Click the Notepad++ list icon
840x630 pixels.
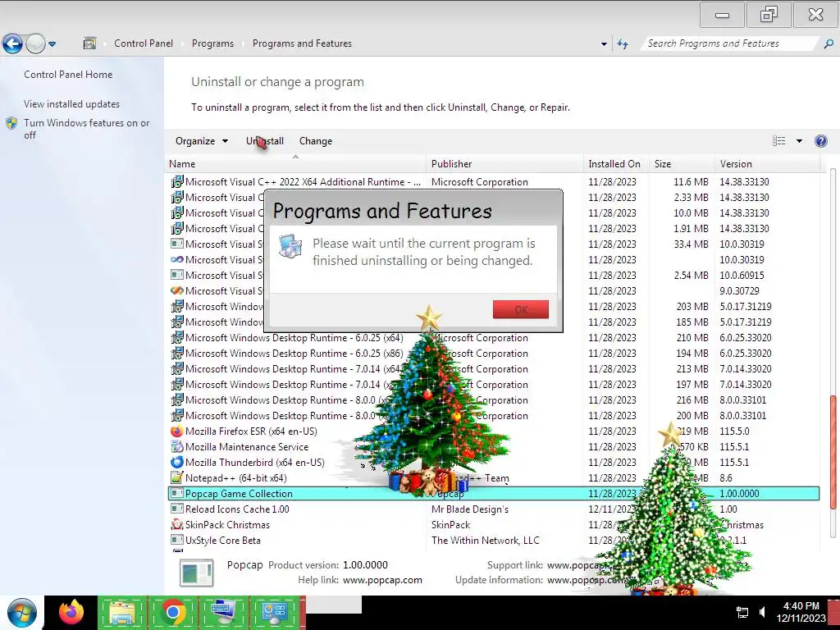coord(177,478)
